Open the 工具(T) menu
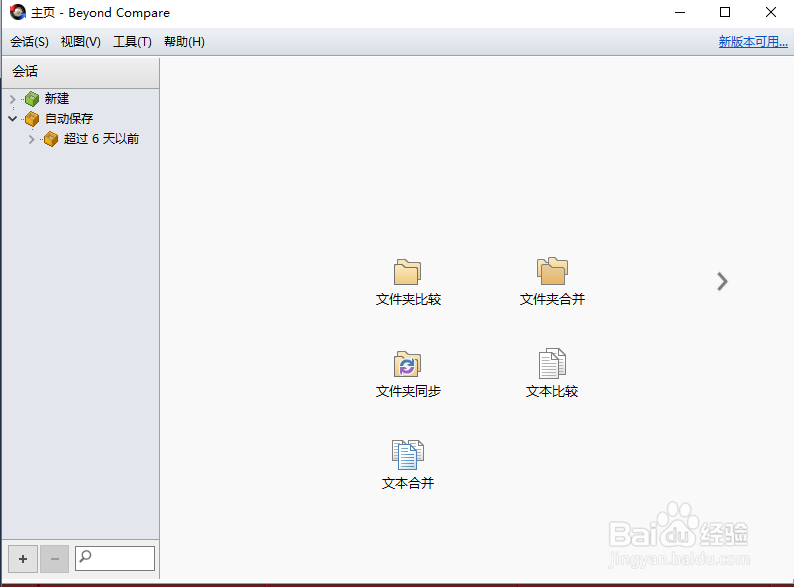The height and width of the screenshot is (587, 794). click(x=132, y=42)
